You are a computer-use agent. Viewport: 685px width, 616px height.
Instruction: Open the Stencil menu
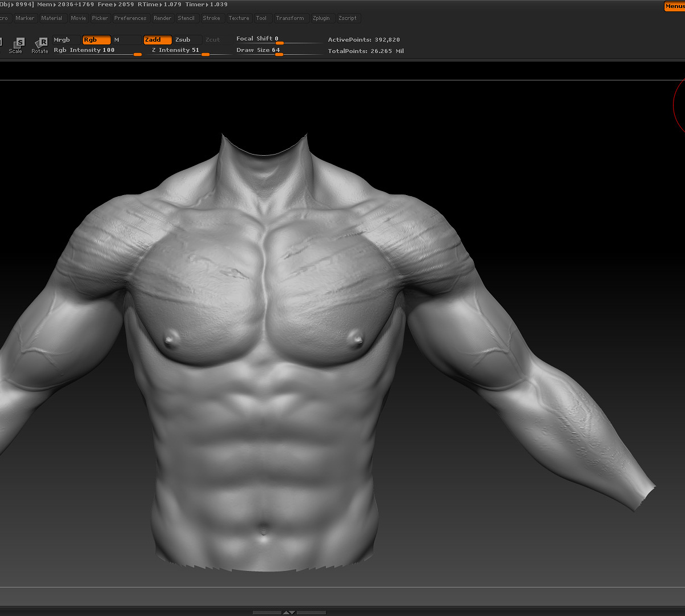pos(187,18)
